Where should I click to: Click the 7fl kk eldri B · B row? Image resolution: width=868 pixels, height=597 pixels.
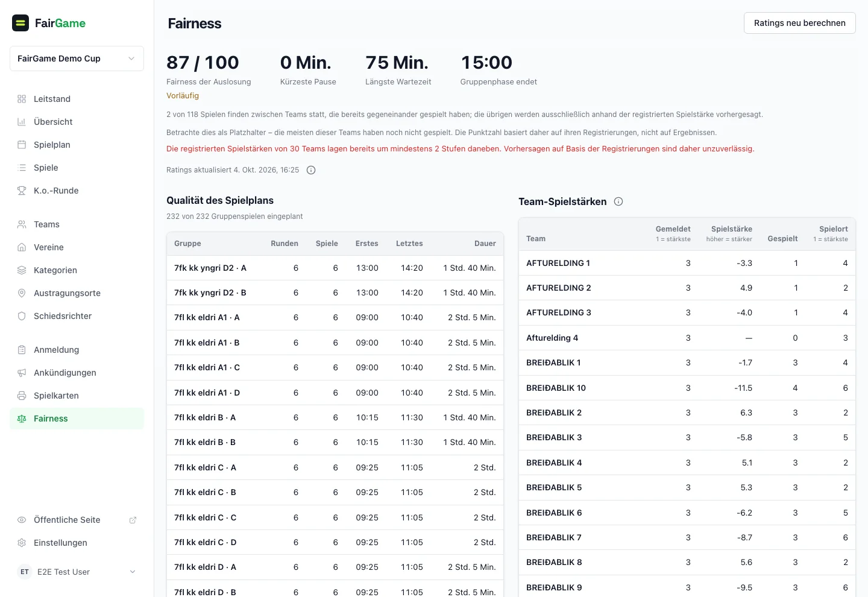(335, 442)
